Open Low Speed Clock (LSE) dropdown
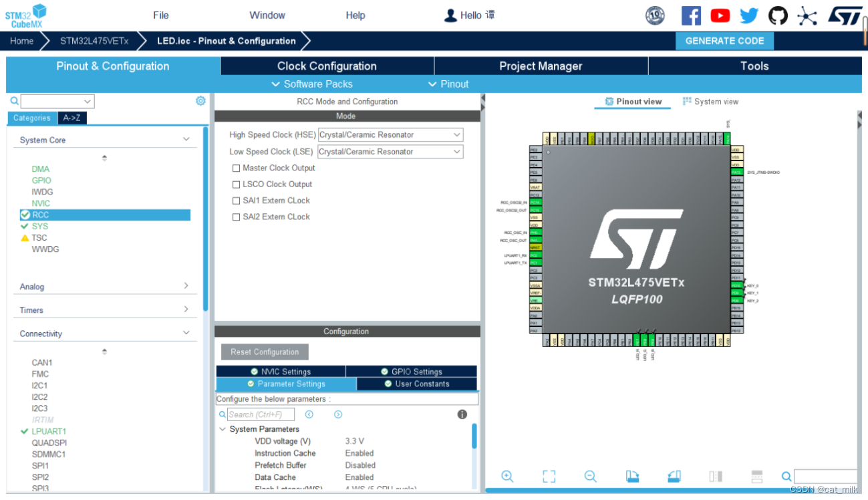Screen dimensions: 868x500 pos(390,152)
